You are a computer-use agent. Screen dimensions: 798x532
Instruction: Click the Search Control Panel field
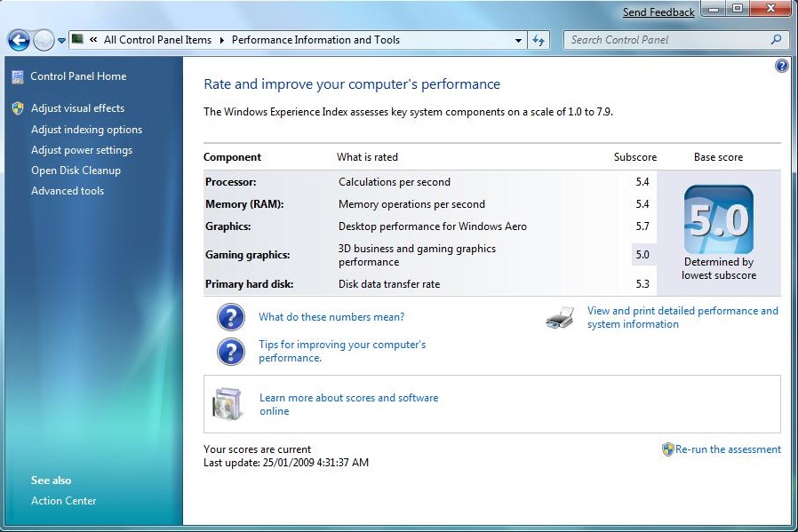pos(676,40)
